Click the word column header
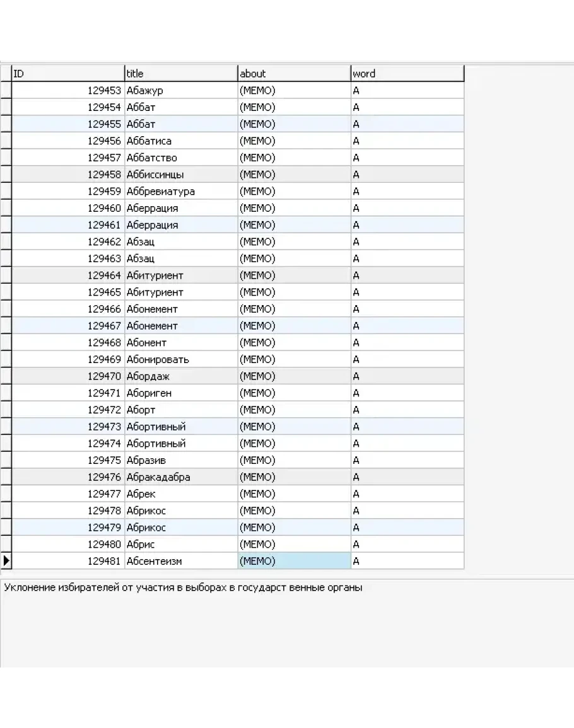574x728 pixels. point(407,73)
